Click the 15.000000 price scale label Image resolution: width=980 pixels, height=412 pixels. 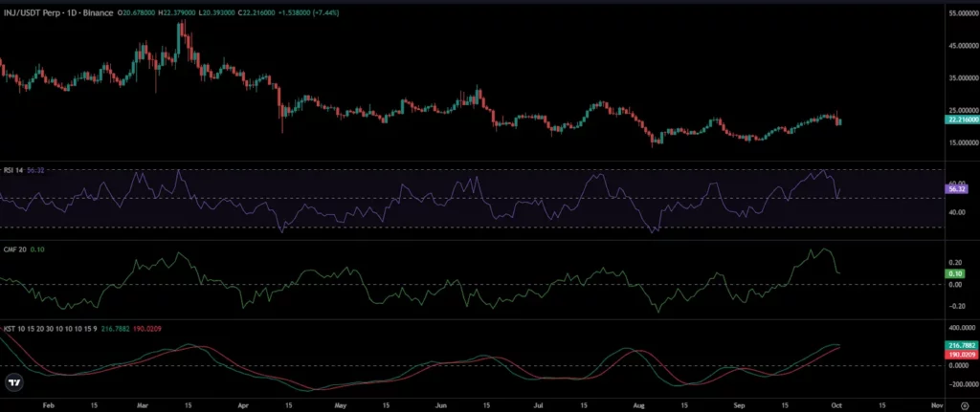963,141
